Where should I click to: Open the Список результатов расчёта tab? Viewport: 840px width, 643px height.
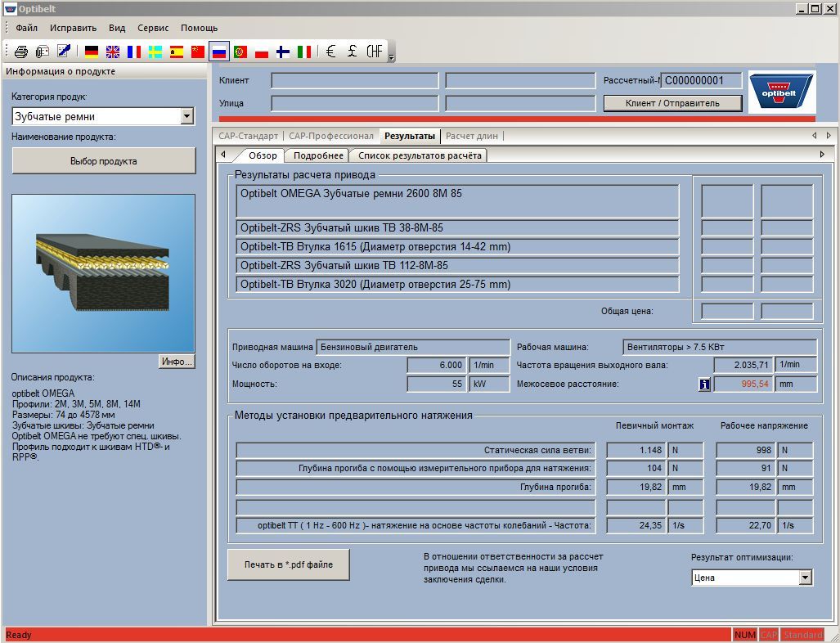point(420,155)
